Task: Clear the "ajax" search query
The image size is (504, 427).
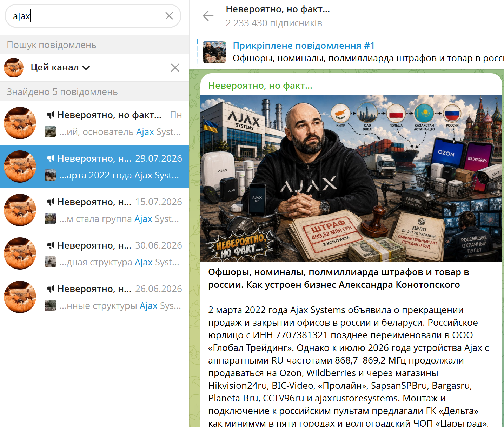Action: (x=169, y=16)
